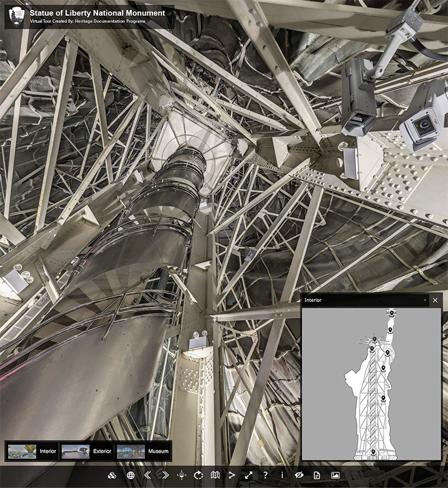Click the Statue of Liberty National Monument title
448x488 pixels.
coord(97,13)
